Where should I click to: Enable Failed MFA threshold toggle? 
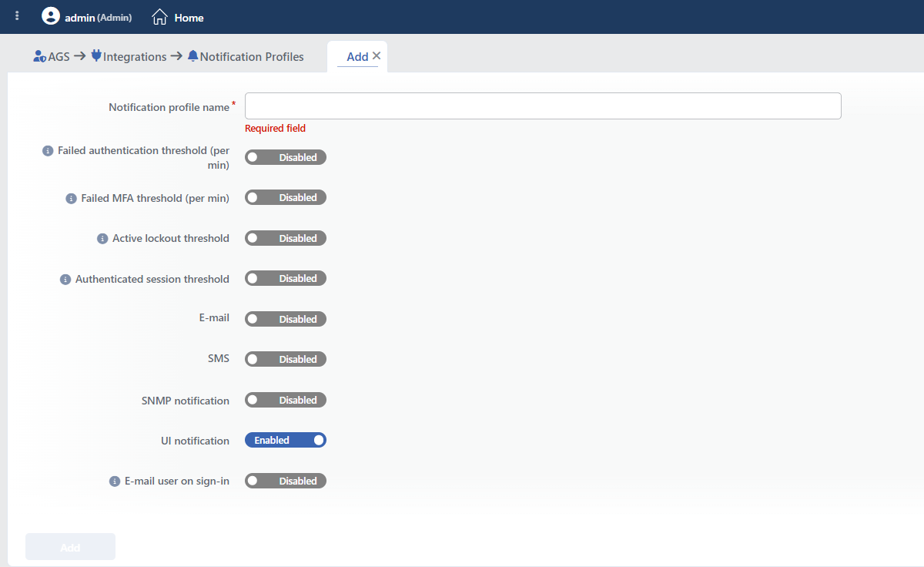[x=286, y=198]
